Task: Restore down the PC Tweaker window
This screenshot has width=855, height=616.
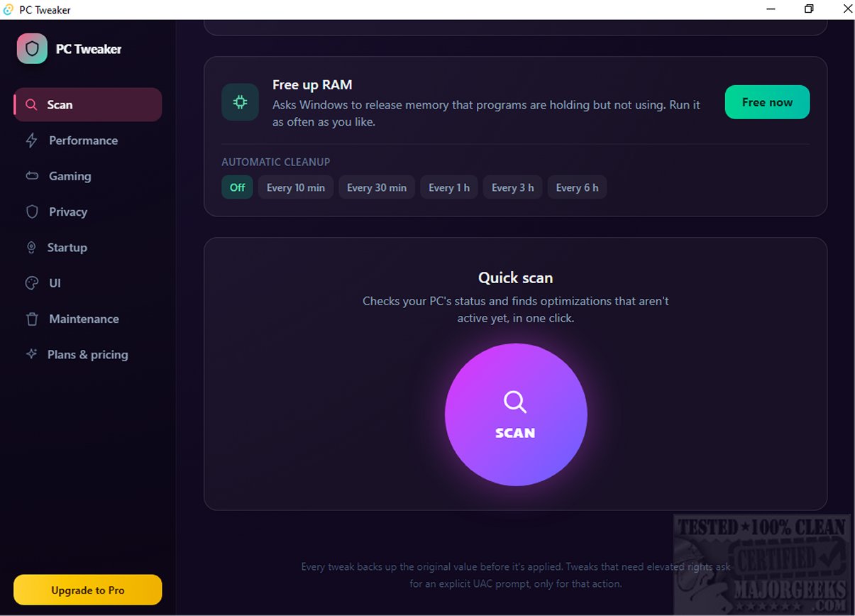Action: point(809,9)
